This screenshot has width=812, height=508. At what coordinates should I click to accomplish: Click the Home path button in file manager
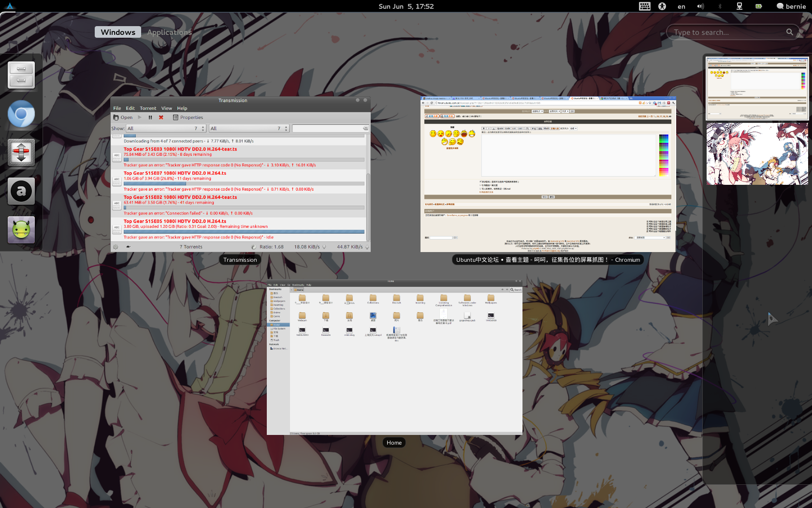click(x=299, y=290)
